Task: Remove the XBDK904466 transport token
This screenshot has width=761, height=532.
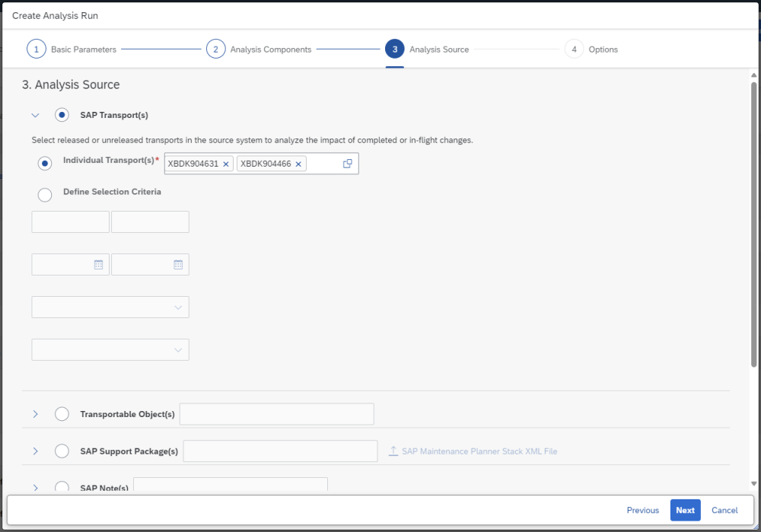Action: [x=298, y=164]
